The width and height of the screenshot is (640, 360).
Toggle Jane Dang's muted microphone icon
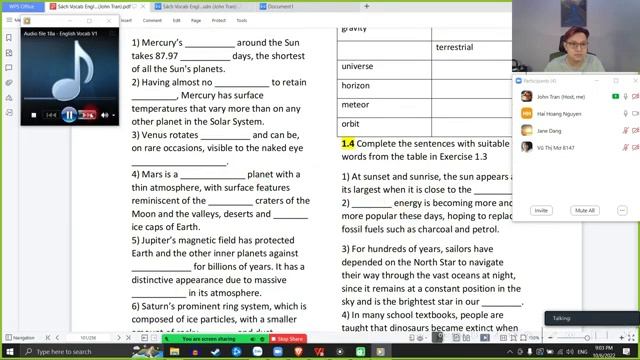625,131
